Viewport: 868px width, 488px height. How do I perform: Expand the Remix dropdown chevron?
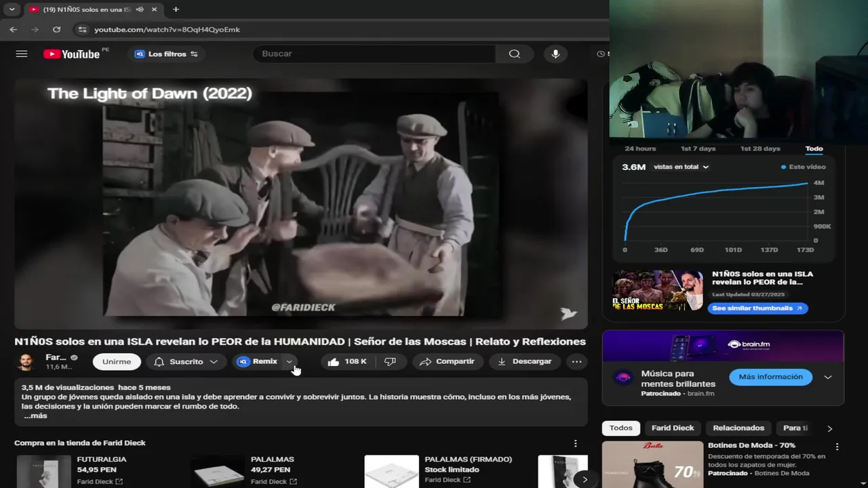[x=290, y=361]
